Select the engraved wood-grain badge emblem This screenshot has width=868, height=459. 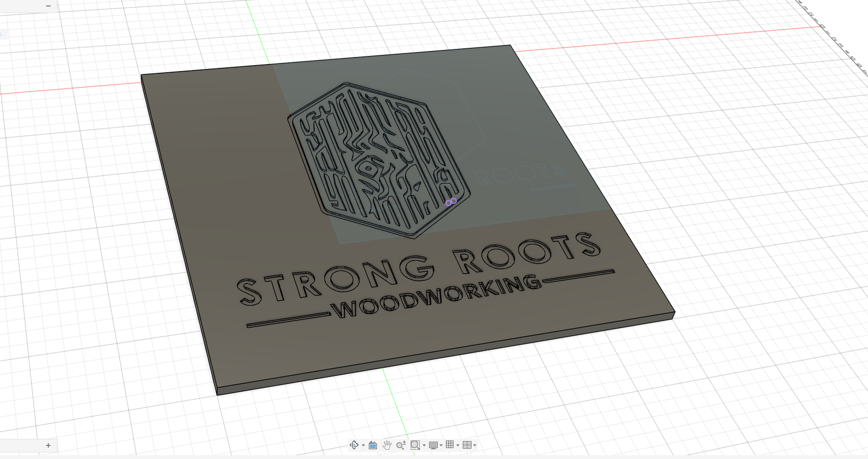(379, 161)
